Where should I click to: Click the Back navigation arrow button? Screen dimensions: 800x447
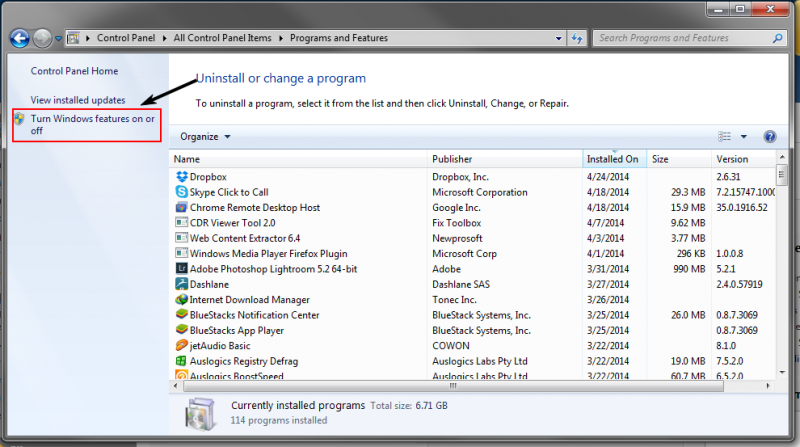(x=19, y=38)
